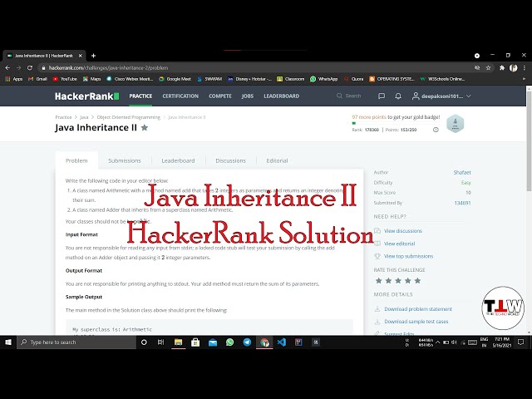Rate the challenge five stars
Image resolution: width=532 pixels, height=399 pixels.
(417, 281)
